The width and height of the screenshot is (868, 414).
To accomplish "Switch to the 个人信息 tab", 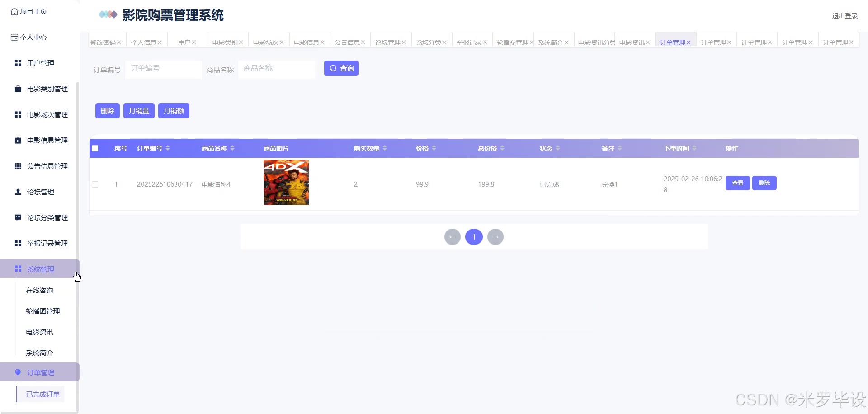I will [144, 42].
